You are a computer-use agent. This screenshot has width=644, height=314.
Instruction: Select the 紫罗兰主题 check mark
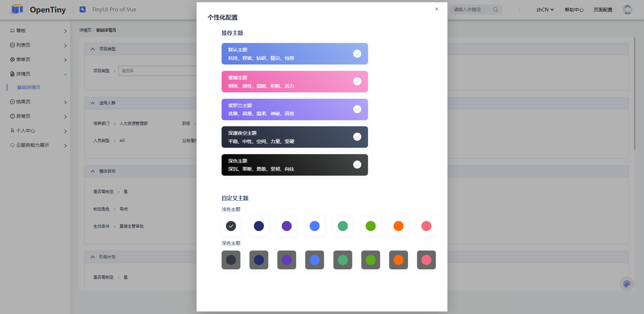pyautogui.click(x=357, y=109)
